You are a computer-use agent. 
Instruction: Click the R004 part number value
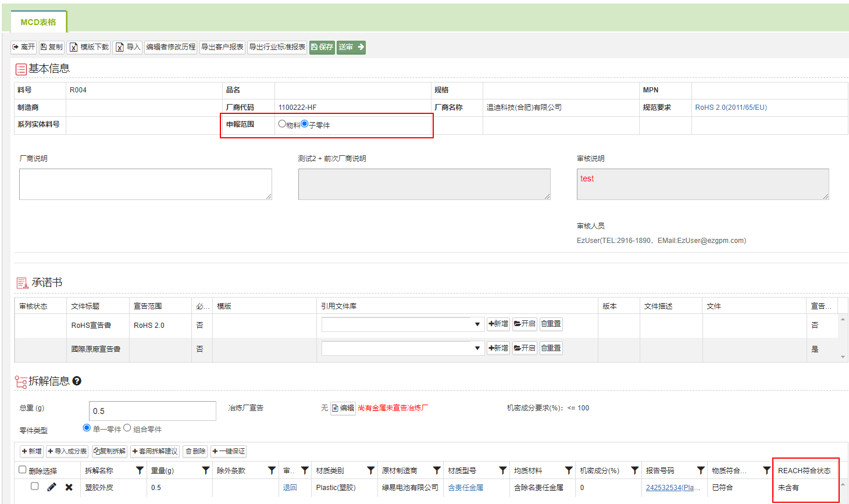[78, 90]
